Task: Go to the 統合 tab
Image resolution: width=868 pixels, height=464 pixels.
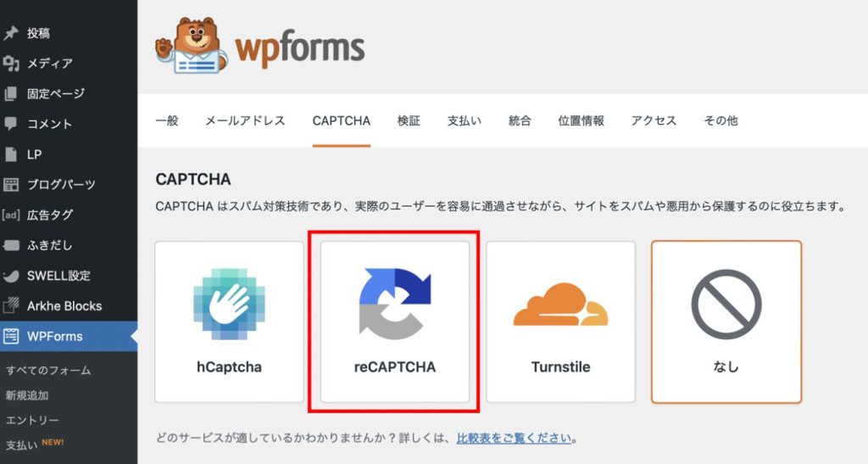Action: tap(520, 121)
